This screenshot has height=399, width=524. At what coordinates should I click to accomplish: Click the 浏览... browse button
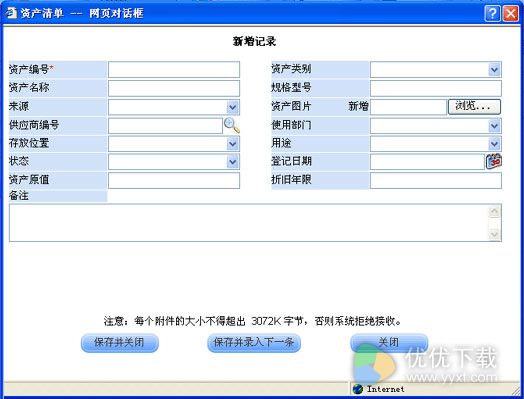[x=474, y=107]
